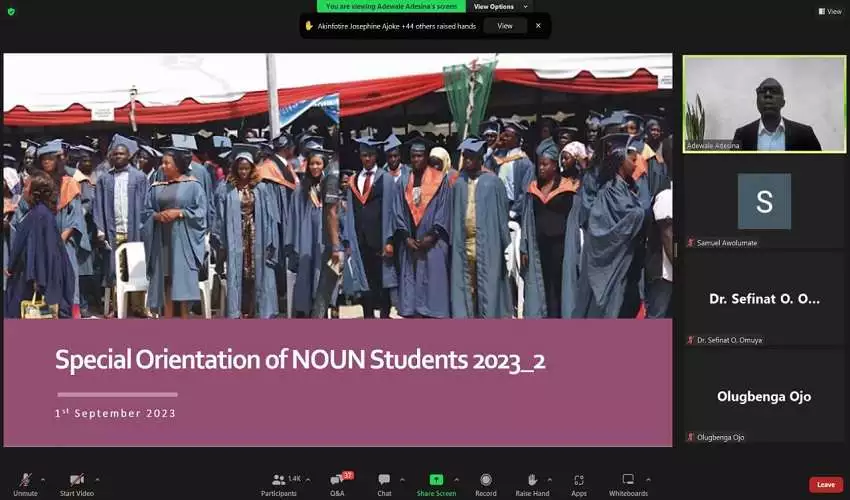Open the View Options dropdown
The image size is (850, 500).
500,7
